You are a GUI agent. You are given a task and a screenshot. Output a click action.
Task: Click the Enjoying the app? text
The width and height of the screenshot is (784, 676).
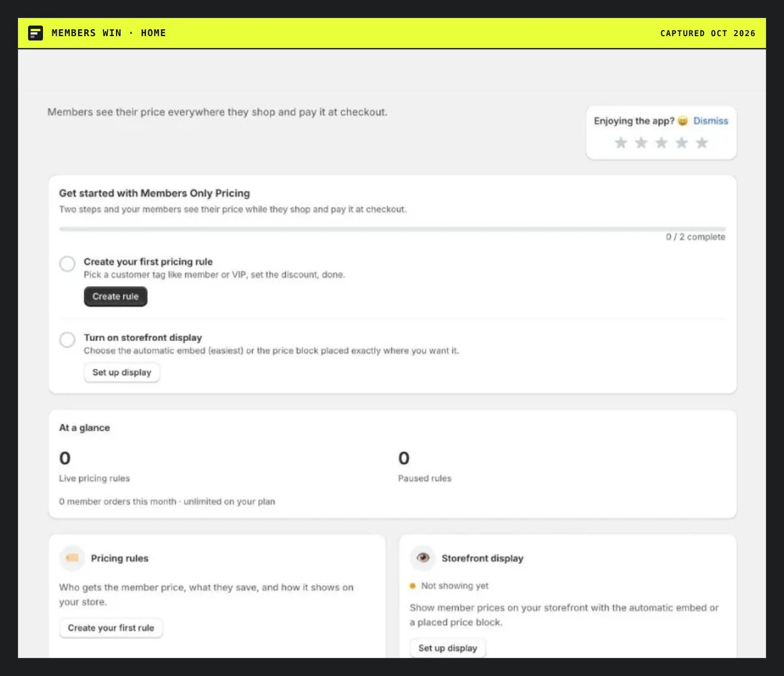click(634, 121)
